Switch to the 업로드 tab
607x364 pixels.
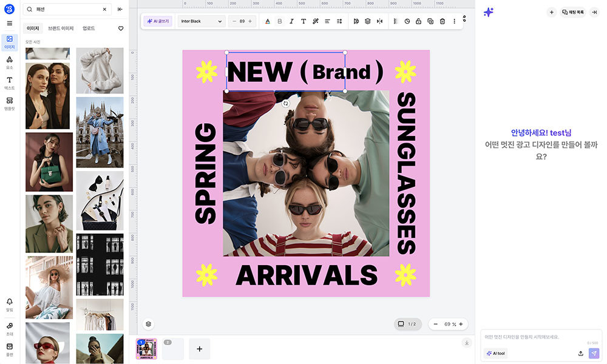[x=89, y=29]
